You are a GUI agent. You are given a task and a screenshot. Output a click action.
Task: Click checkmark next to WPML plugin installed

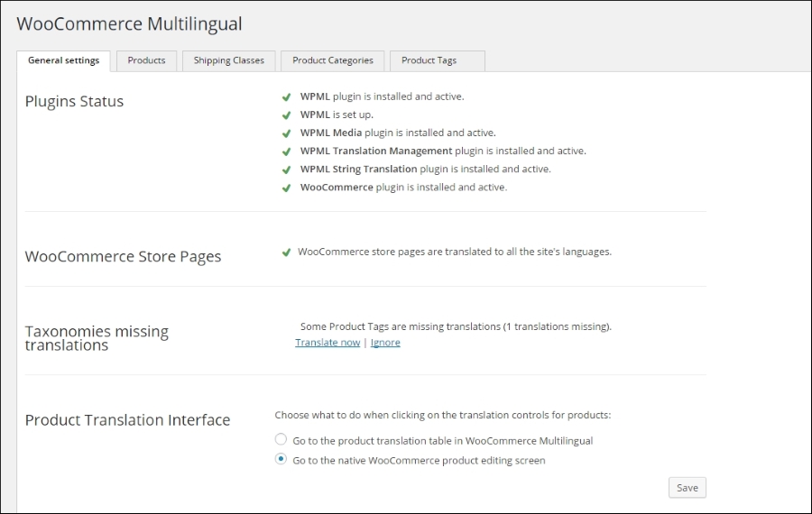pyautogui.click(x=286, y=96)
